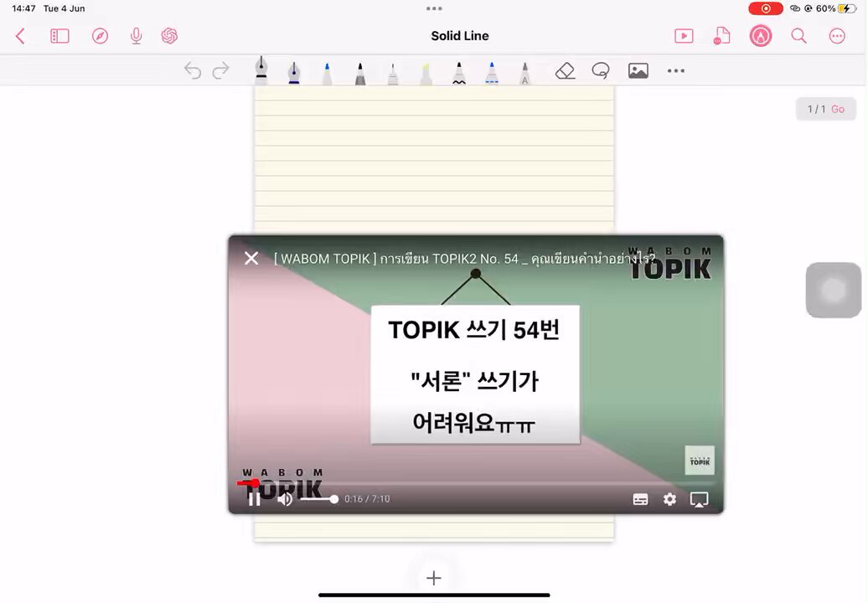Select the wavy line pen tool
The height and width of the screenshot is (603, 868).
tap(459, 73)
